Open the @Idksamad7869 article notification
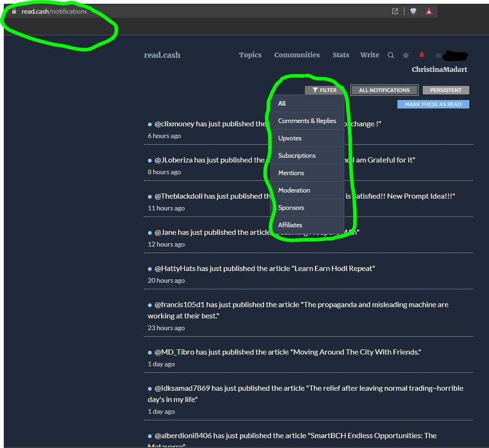 tap(305, 394)
